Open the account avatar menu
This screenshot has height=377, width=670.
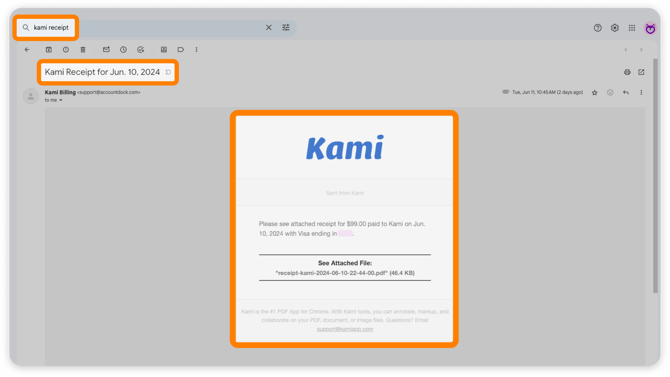pyautogui.click(x=650, y=28)
